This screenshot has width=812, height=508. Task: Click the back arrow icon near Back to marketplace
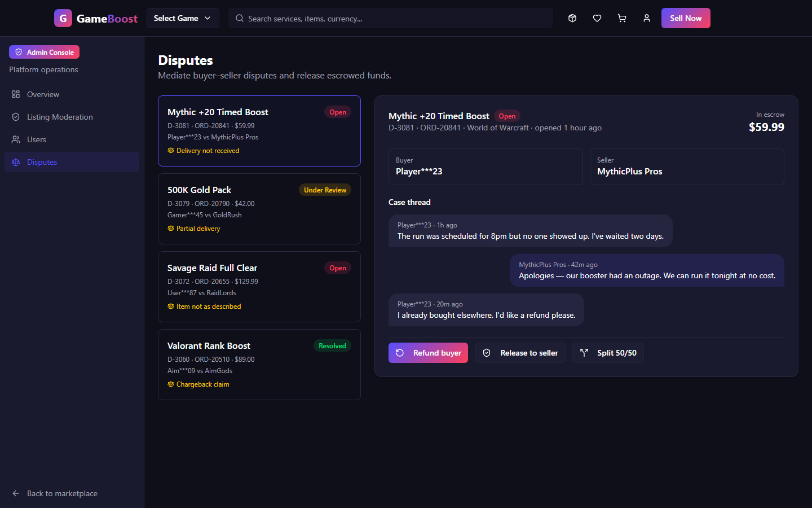coord(16,493)
